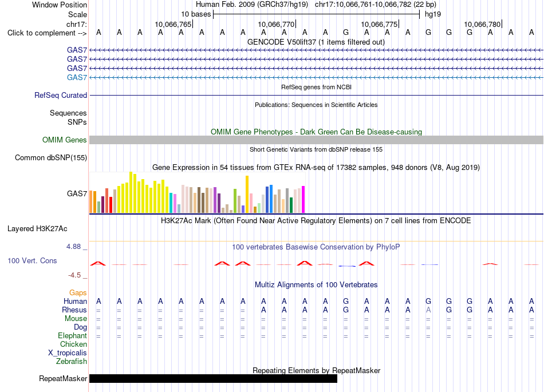
Task: Click the faded gray 'A' mismatch in Rhesus row
Action: [x=428, y=310]
